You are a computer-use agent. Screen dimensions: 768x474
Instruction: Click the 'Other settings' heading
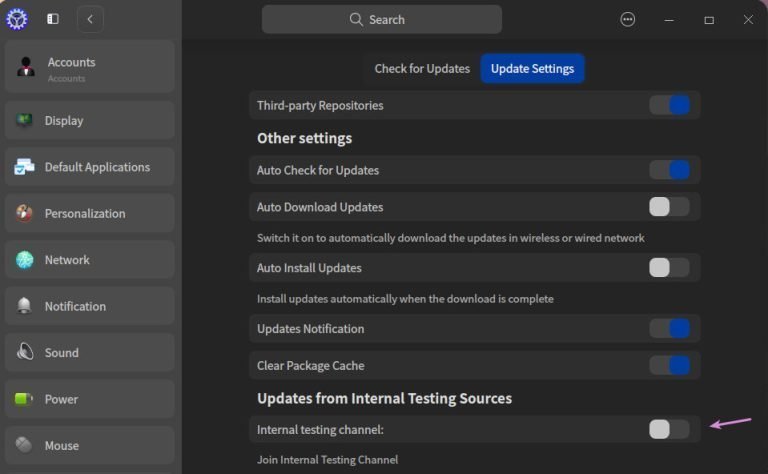click(x=305, y=138)
